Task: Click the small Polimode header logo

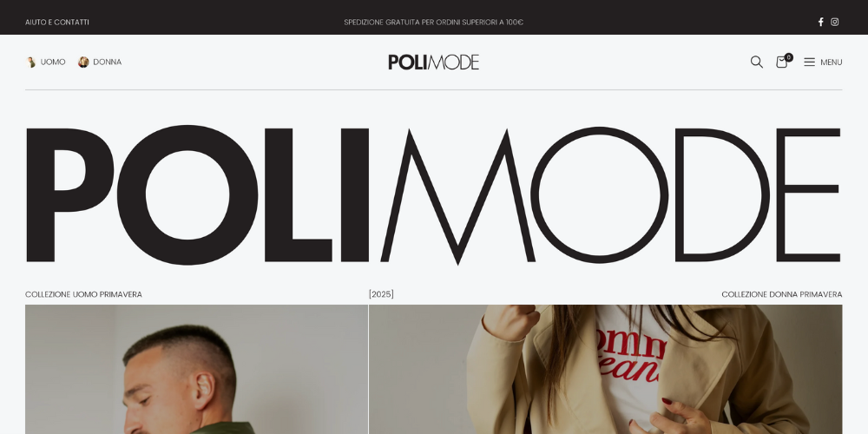Action: (x=433, y=62)
